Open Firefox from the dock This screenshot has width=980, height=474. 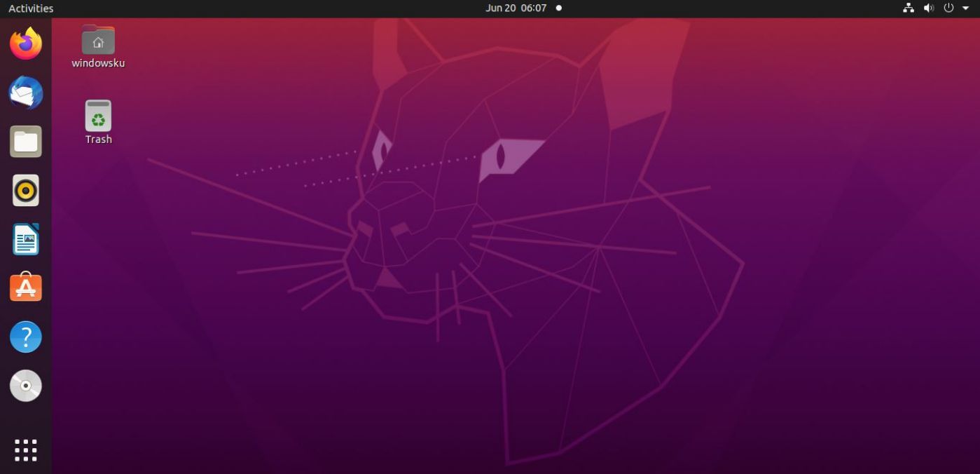pyautogui.click(x=26, y=43)
